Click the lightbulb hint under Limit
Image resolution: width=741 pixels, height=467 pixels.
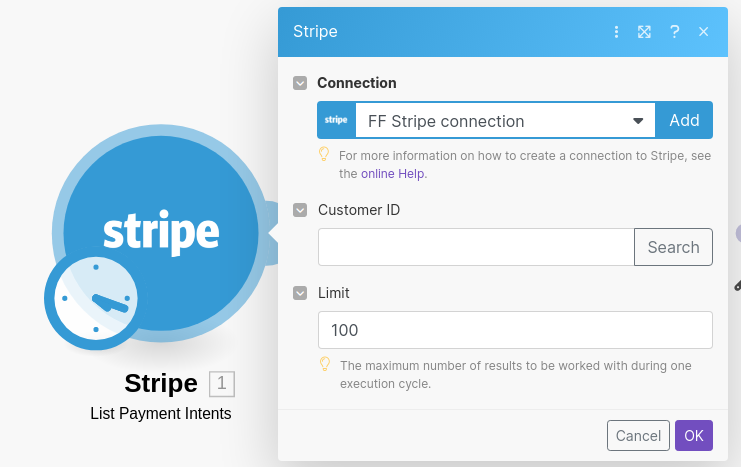(324, 364)
